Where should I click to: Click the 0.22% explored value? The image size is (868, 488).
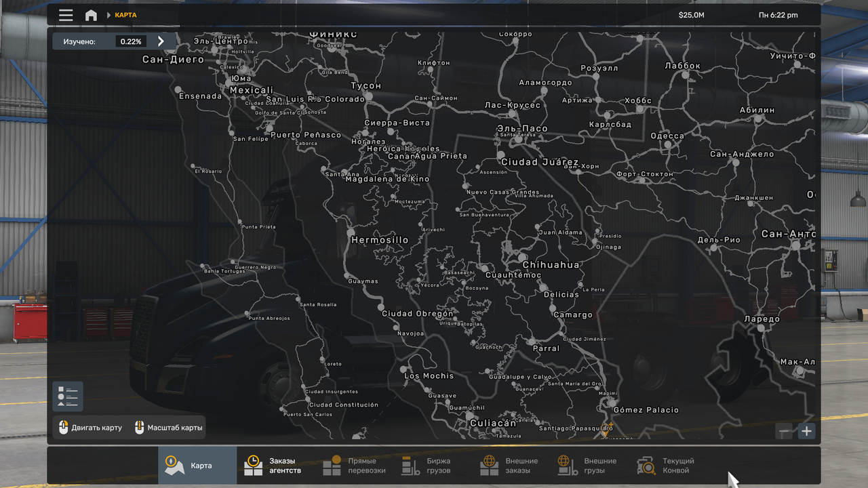[x=131, y=41]
